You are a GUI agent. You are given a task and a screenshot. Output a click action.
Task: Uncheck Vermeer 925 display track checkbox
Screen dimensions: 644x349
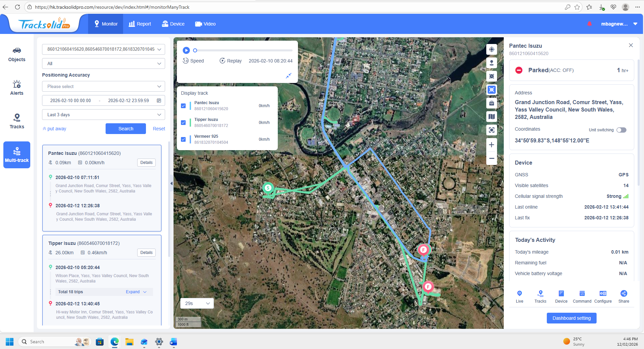(x=183, y=139)
